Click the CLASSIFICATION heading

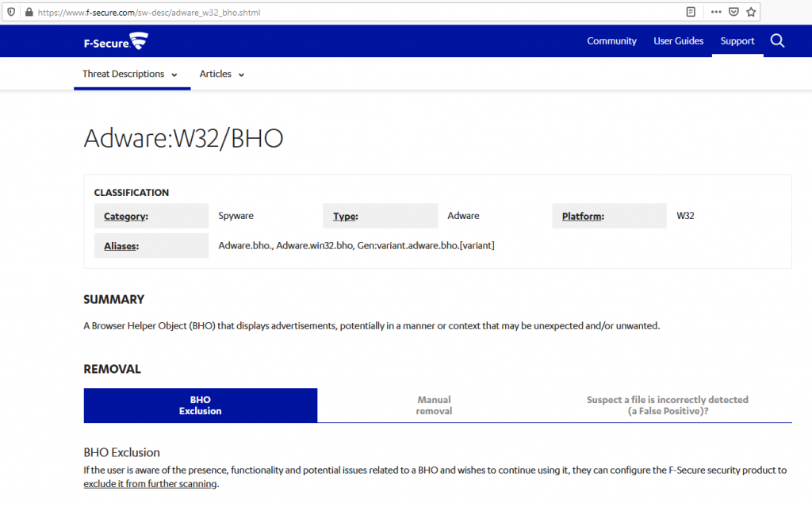(x=132, y=192)
